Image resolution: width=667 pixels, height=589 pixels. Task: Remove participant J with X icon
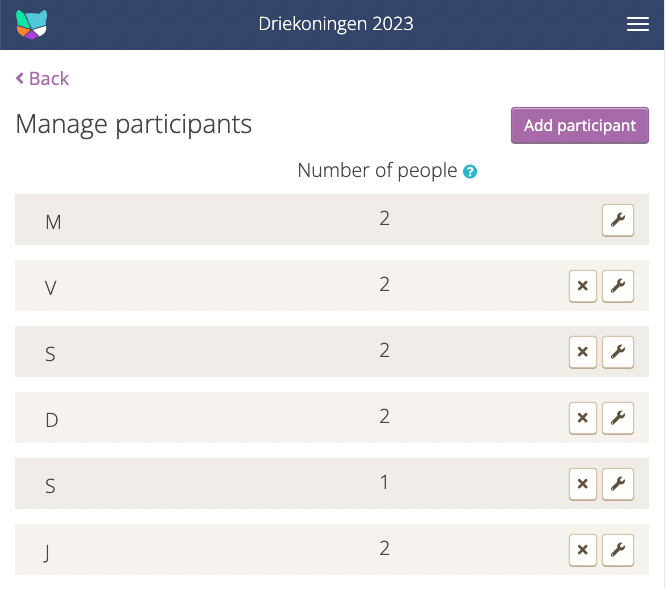tap(583, 550)
